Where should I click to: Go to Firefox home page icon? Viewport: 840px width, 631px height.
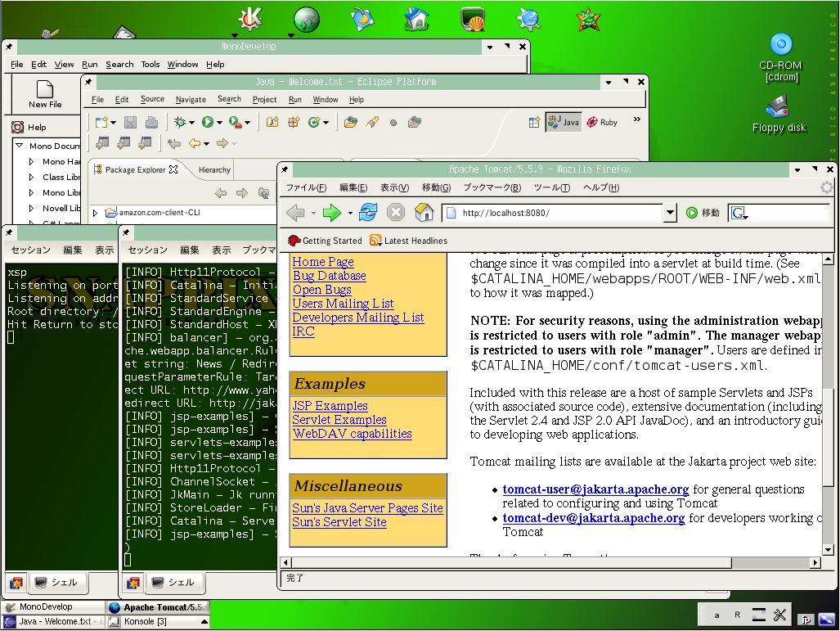pyautogui.click(x=424, y=212)
